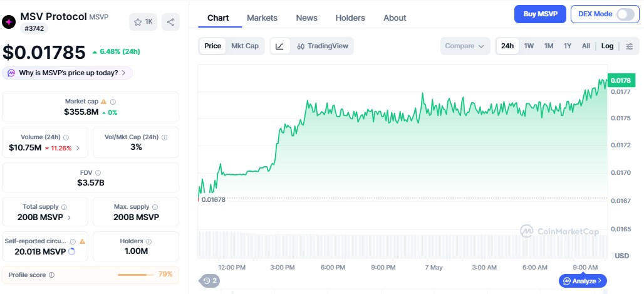Open the Vol/Mkt Cap (24h) info icon

pos(164,137)
